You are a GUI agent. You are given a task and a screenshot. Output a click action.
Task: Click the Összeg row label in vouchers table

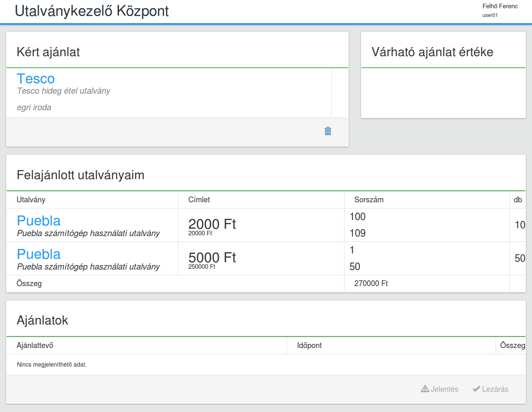click(29, 284)
